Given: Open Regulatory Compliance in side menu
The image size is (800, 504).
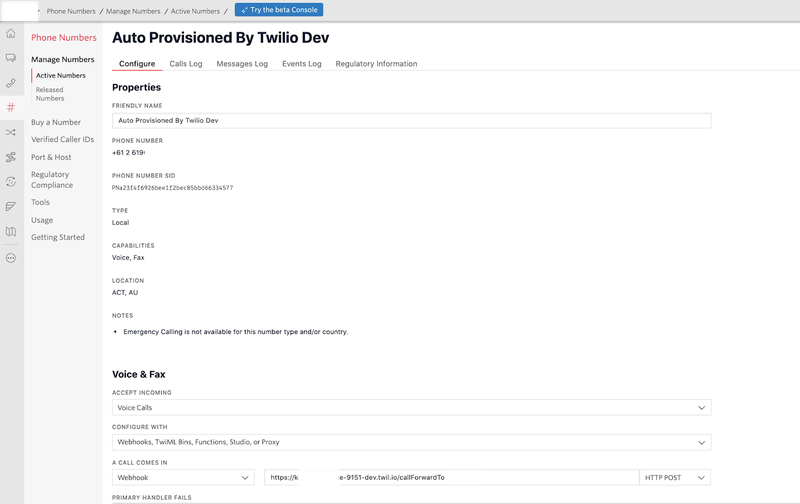Looking at the screenshot, I should coord(52,180).
